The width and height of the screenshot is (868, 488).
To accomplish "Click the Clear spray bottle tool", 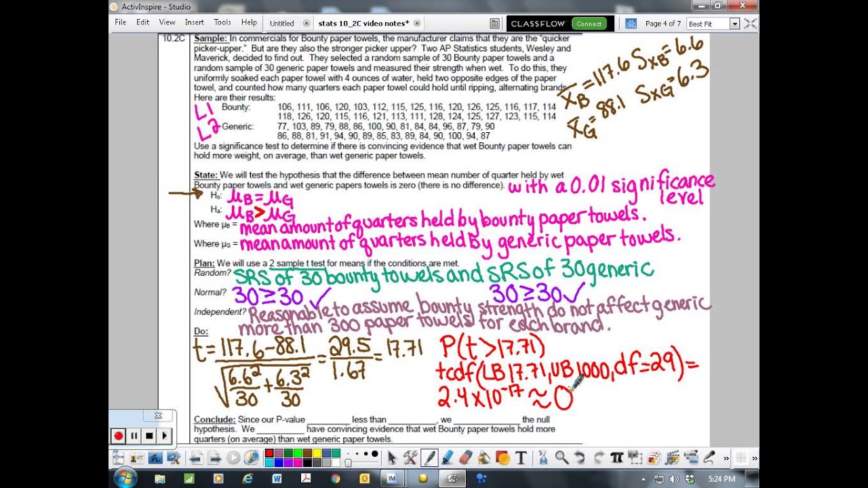I will (543, 457).
